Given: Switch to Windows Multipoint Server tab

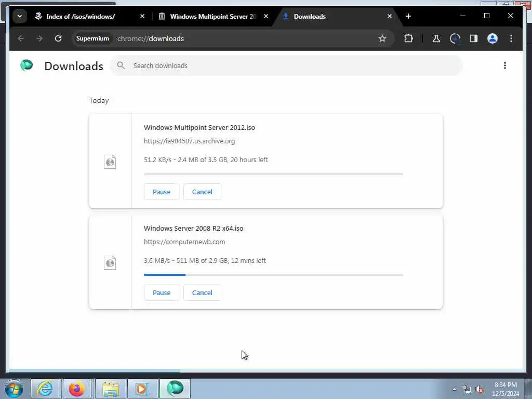Looking at the screenshot, I should pos(213,16).
